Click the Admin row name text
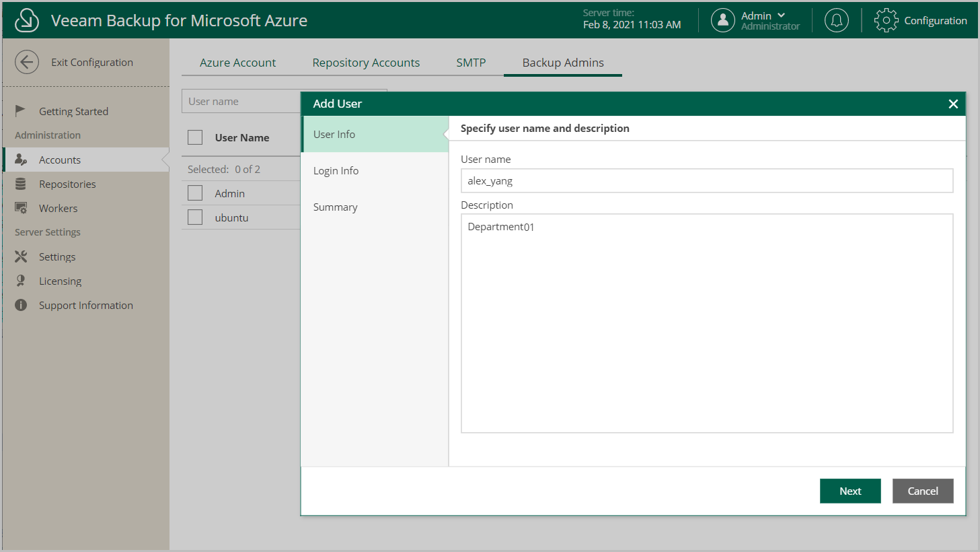Screen dimensions: 980x552 230,193
